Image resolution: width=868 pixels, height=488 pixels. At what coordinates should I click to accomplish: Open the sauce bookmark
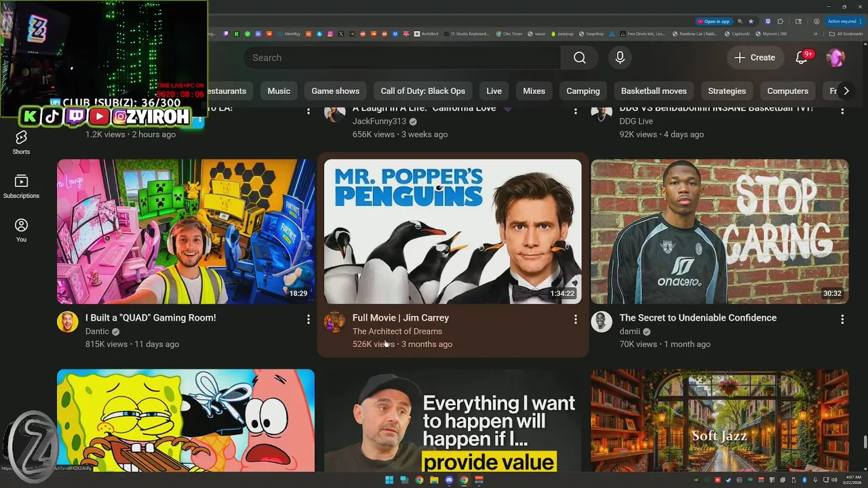click(536, 34)
